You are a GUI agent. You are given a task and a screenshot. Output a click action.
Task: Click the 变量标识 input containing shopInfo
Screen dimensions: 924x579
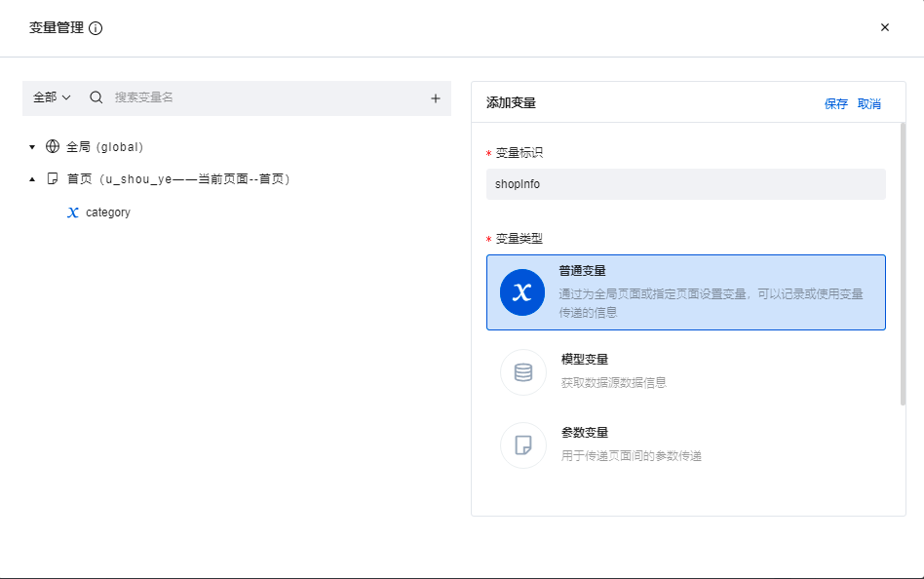[686, 184]
